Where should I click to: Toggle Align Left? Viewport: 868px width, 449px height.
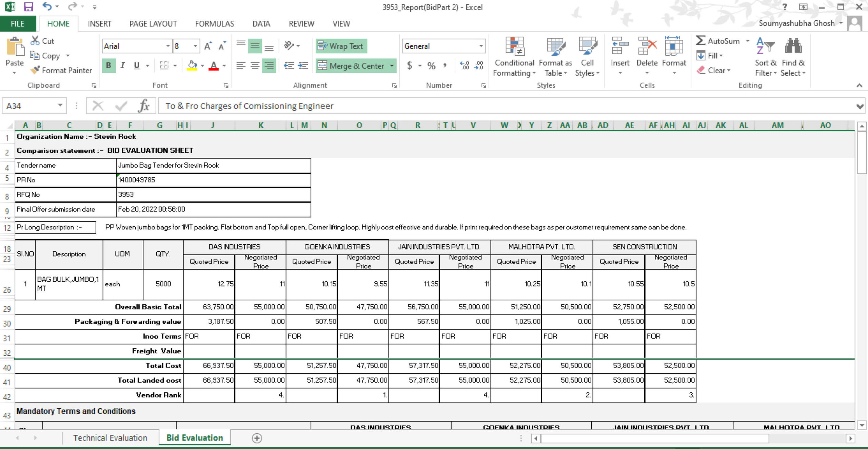(241, 66)
